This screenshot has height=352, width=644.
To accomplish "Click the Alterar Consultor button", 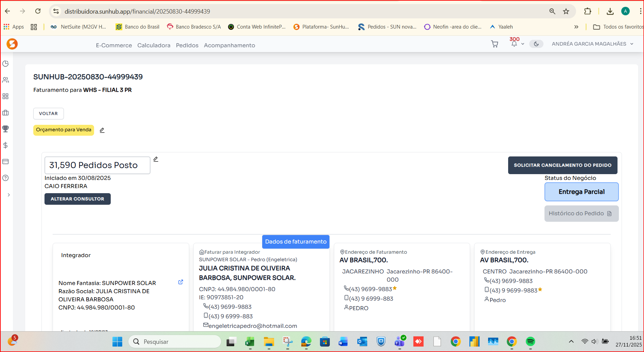I will coord(77,199).
